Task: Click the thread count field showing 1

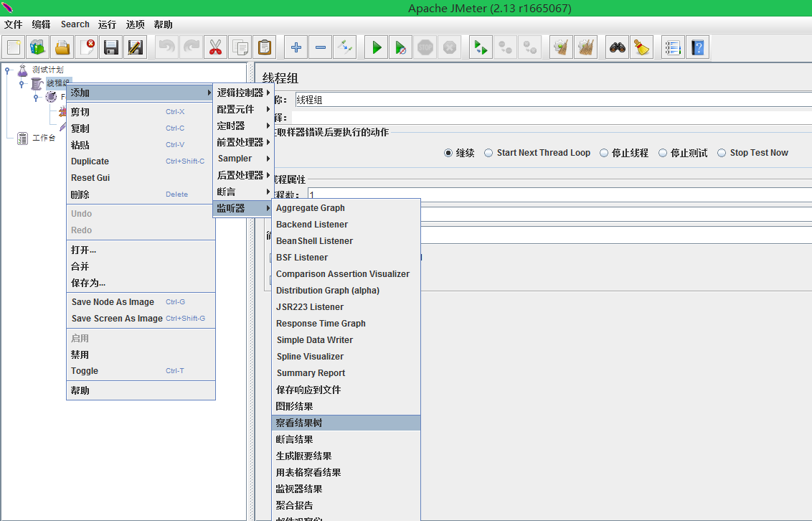Action: (560, 194)
